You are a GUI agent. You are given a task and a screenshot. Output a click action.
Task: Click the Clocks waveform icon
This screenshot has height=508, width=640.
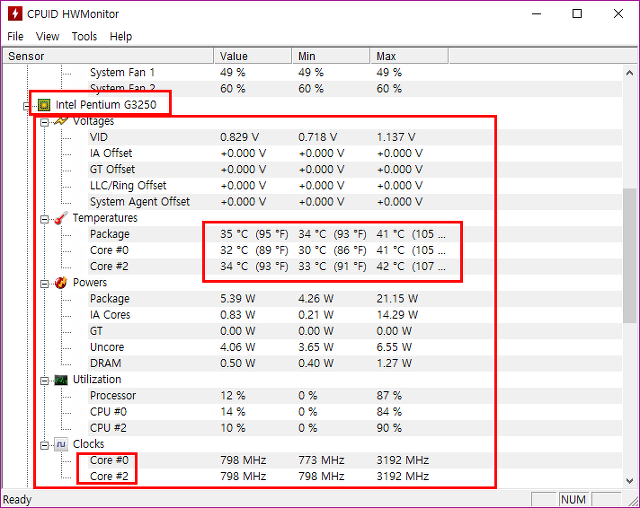click(61, 444)
